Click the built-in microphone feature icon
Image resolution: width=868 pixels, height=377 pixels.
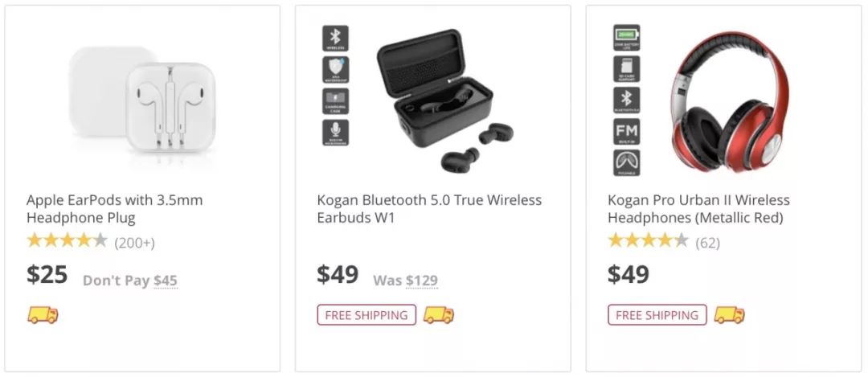pos(335,133)
